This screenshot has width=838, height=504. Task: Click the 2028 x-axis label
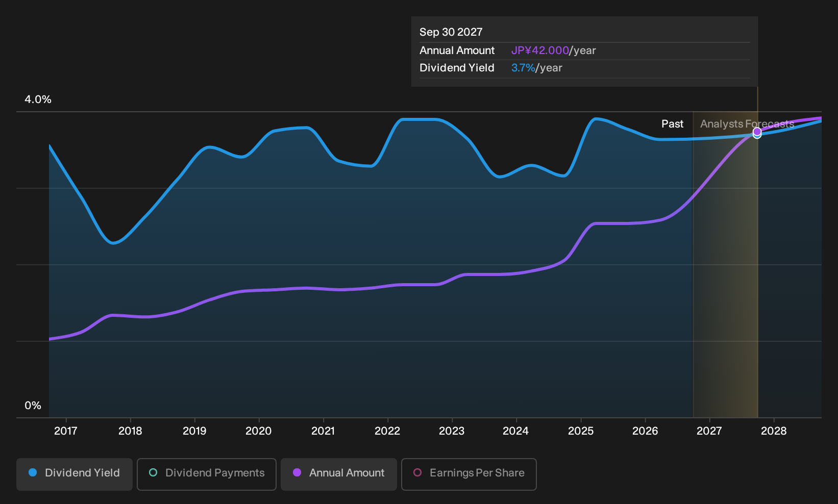tap(774, 431)
